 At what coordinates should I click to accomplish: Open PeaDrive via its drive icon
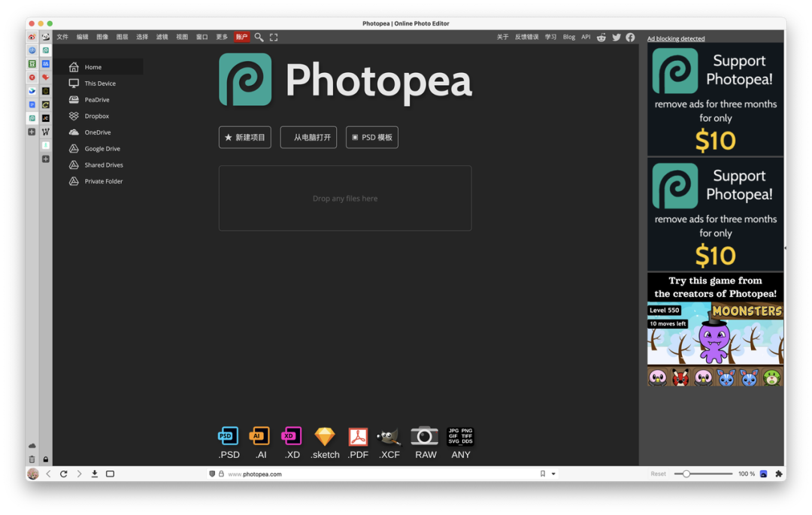[74, 99]
